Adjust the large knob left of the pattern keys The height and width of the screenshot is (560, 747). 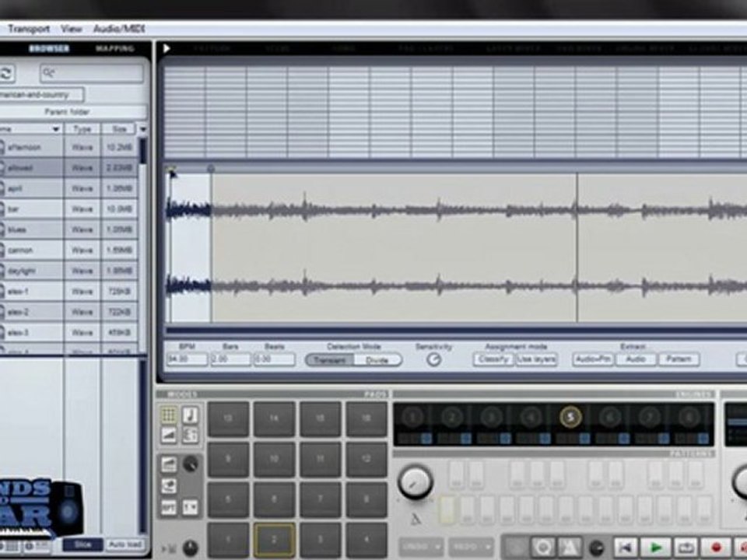coord(415,481)
